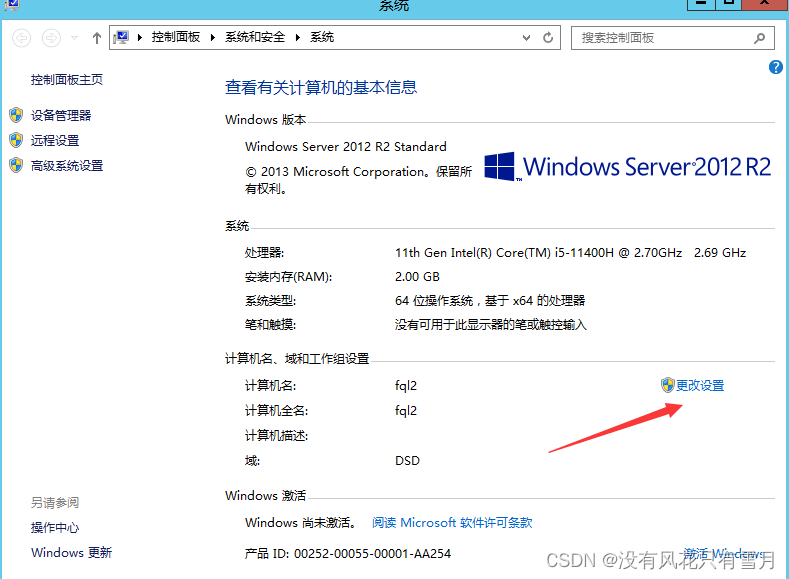Image resolution: width=789 pixels, height=579 pixels.
Task: Open address bar history dropdown
Action: click(526, 38)
